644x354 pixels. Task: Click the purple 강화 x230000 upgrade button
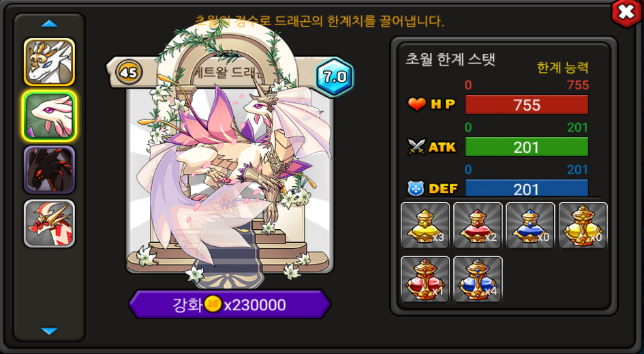coord(230,305)
